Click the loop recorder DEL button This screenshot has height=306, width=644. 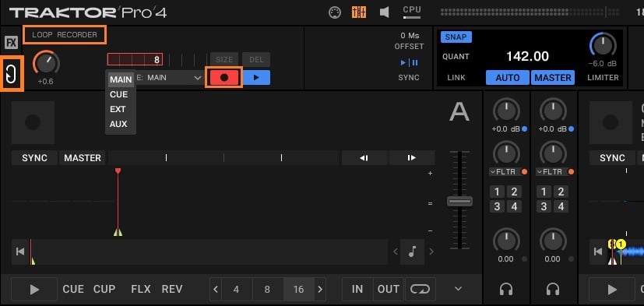coord(256,59)
